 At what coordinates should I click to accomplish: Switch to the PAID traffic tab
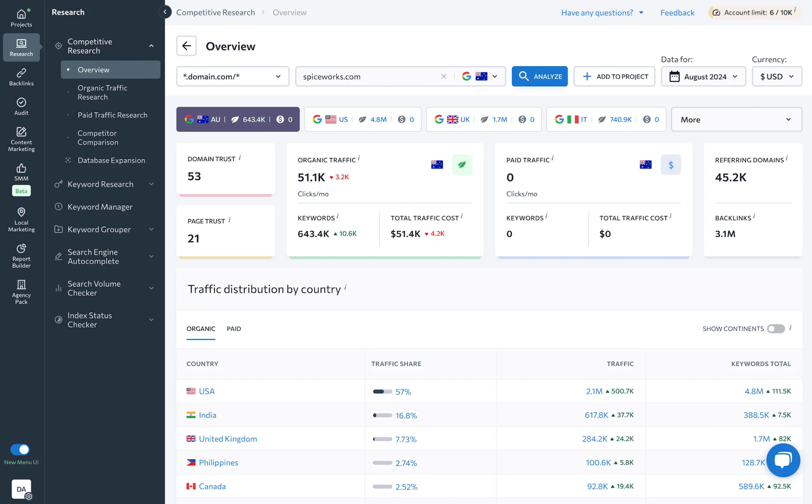click(234, 328)
